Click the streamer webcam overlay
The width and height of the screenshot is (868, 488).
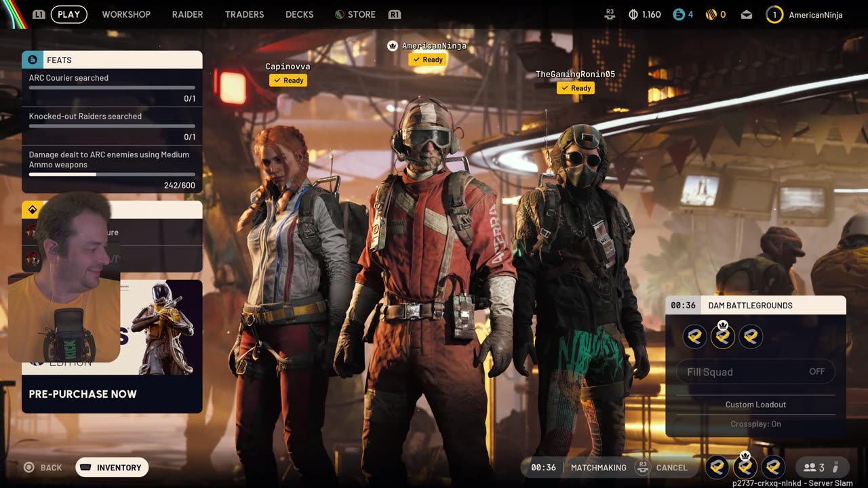pyautogui.click(x=64, y=277)
